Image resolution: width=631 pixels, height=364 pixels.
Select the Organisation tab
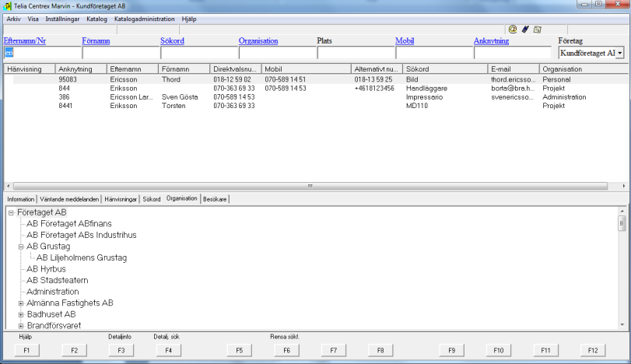click(x=182, y=198)
